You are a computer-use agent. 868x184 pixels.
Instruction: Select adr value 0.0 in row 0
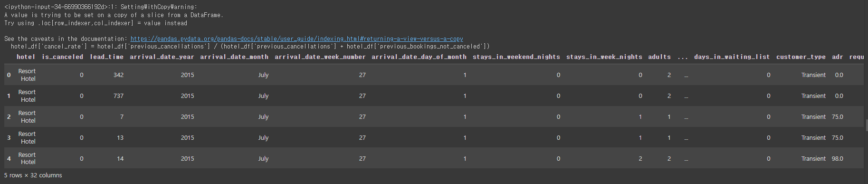click(x=839, y=75)
